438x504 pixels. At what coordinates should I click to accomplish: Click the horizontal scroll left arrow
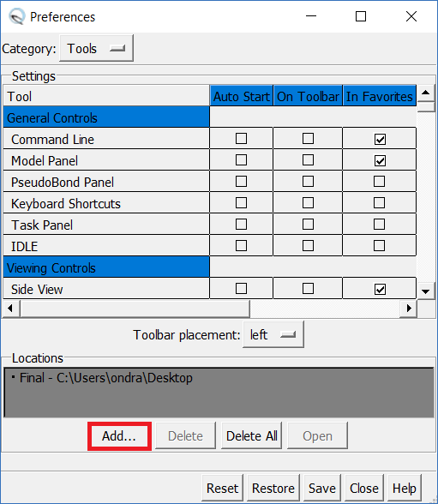10,309
